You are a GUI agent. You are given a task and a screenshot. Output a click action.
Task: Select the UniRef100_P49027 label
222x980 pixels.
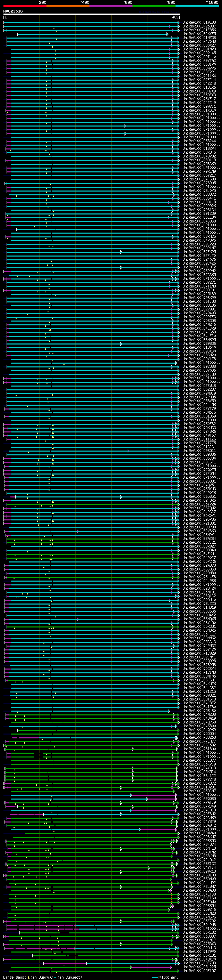coord(199,558)
